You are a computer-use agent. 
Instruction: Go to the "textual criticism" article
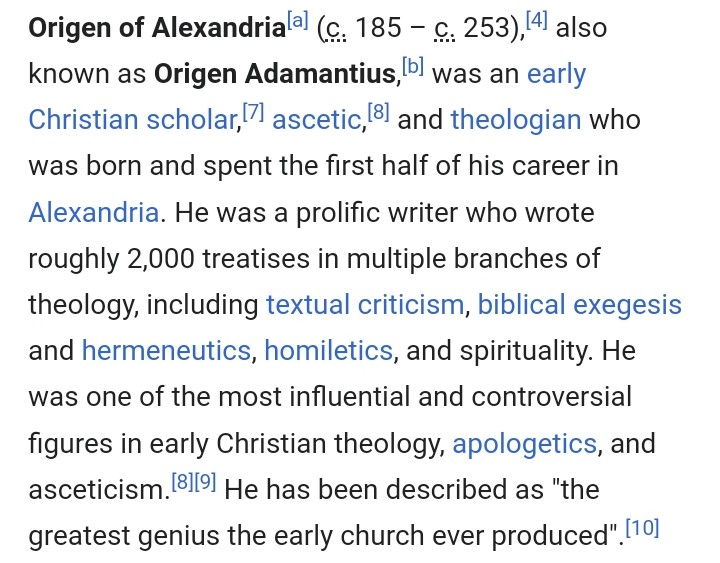tap(367, 305)
